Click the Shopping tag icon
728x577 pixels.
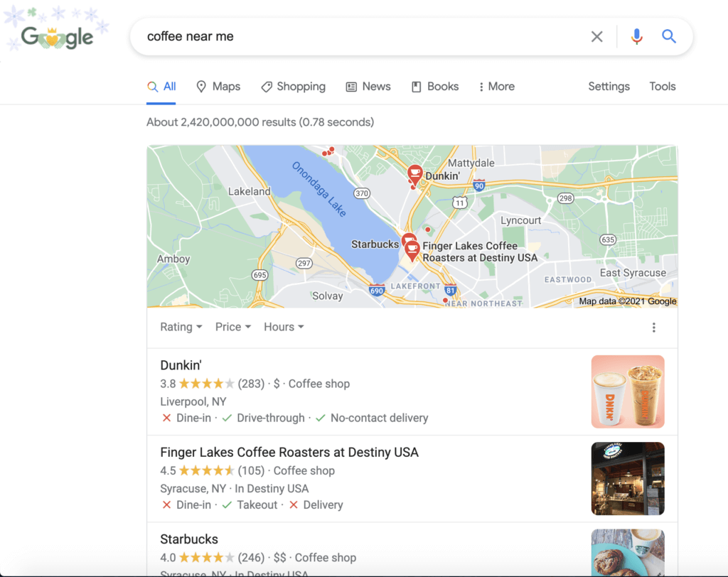click(x=267, y=86)
